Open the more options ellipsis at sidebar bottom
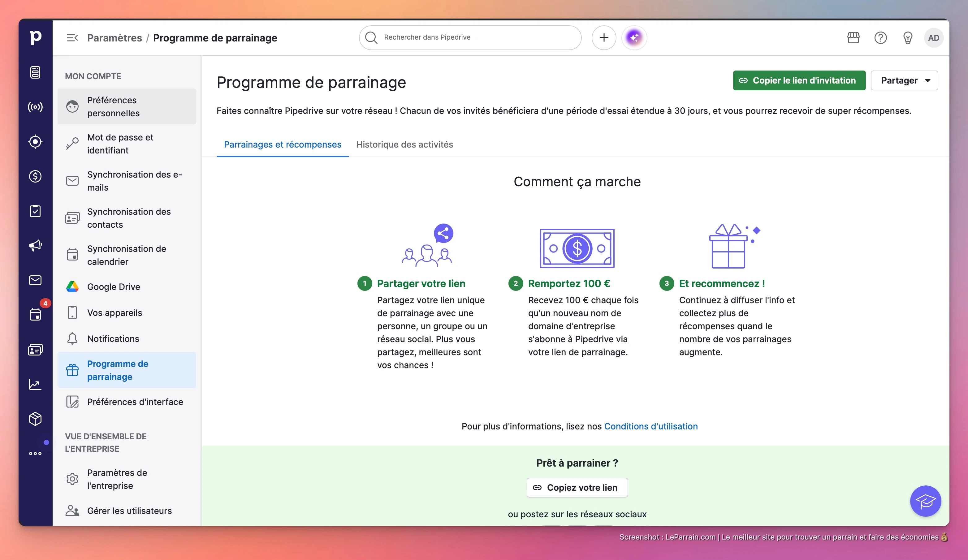The image size is (968, 560). tap(35, 453)
